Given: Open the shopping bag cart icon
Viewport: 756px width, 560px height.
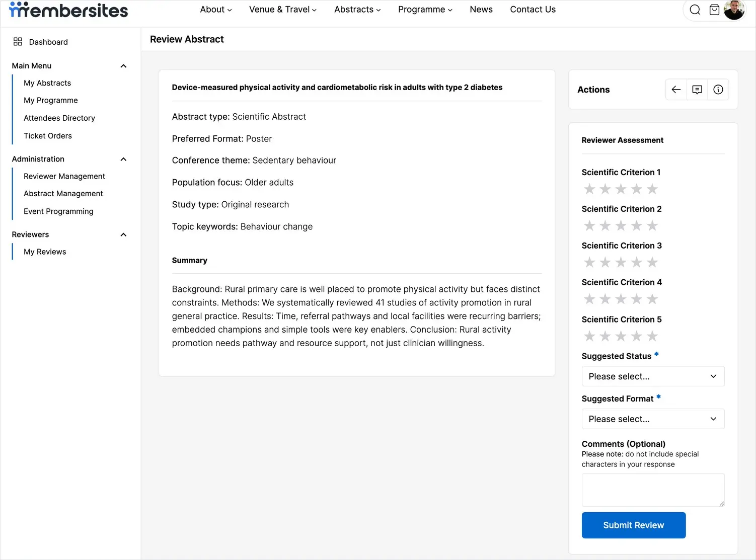Looking at the screenshot, I should (x=714, y=10).
